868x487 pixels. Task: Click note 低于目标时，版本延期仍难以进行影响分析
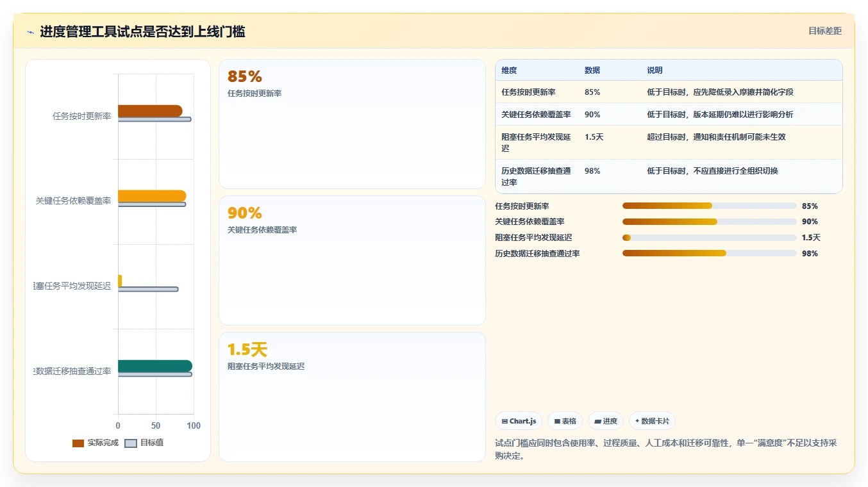point(720,115)
